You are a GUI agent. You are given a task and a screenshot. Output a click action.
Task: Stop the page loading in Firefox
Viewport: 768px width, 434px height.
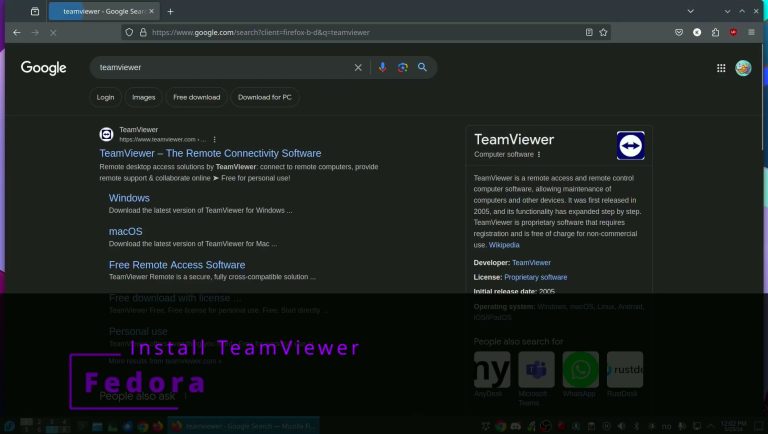pos(53,32)
